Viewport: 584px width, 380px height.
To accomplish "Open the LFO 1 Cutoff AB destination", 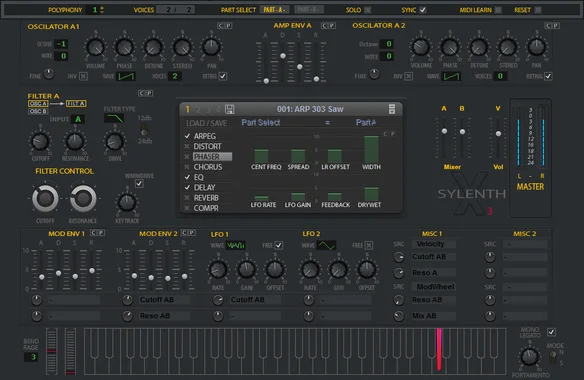I will pos(255,300).
